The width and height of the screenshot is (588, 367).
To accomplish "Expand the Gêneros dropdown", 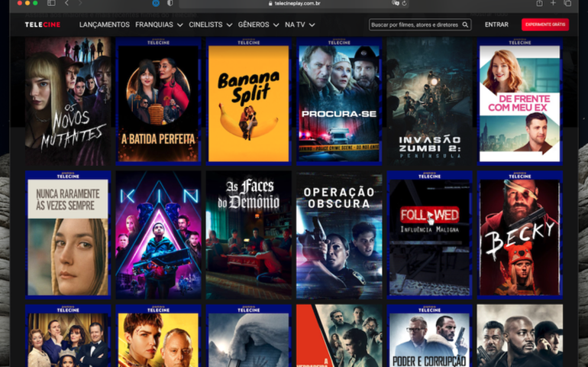I will coord(258,24).
